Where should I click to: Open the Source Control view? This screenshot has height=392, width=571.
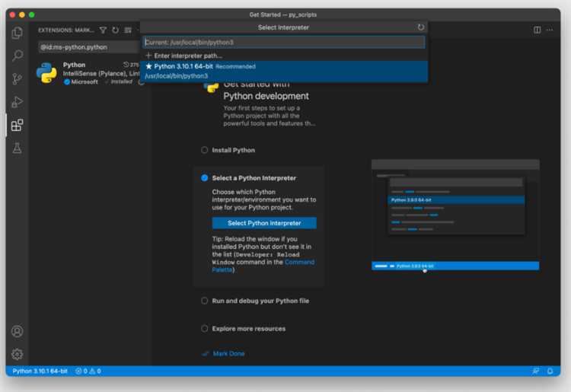pos(17,79)
